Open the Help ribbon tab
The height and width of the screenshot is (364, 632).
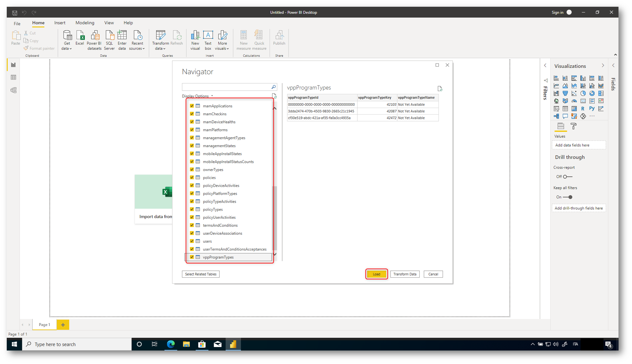[128, 23]
